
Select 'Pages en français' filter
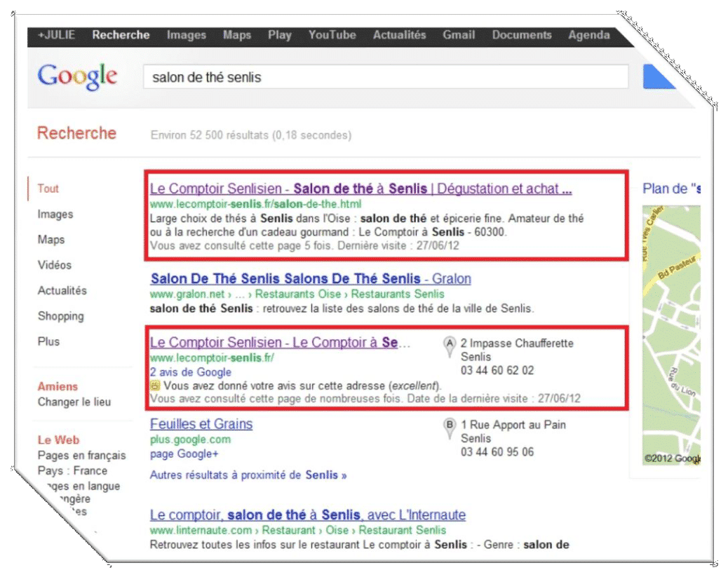point(82,456)
